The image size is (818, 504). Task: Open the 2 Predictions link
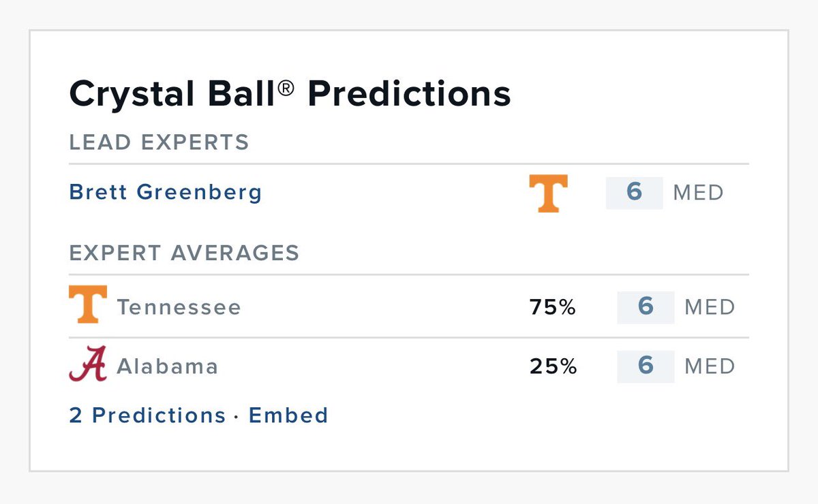click(x=147, y=415)
